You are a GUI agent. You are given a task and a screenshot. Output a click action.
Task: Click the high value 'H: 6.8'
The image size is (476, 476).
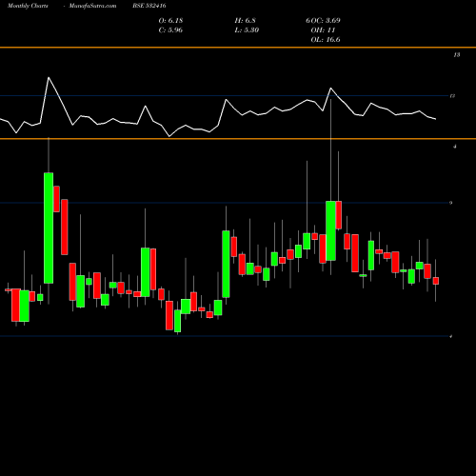point(245,21)
